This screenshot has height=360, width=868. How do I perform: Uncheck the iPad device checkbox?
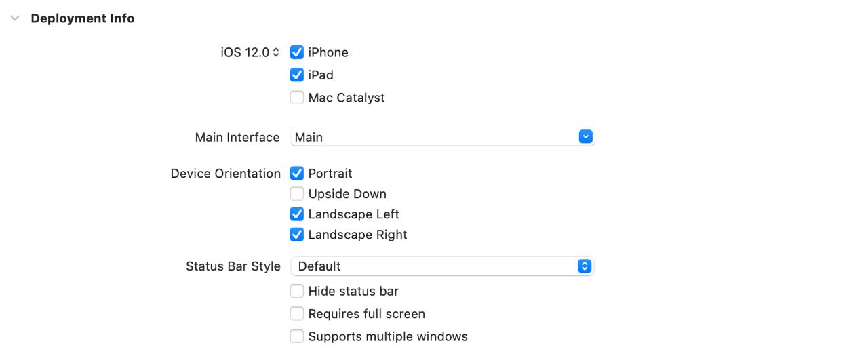tap(297, 75)
